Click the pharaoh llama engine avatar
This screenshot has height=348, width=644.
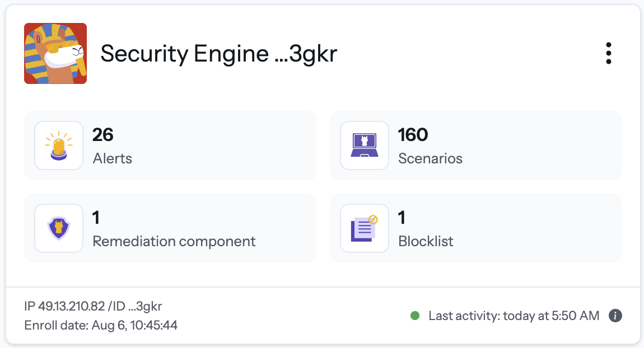tap(55, 54)
